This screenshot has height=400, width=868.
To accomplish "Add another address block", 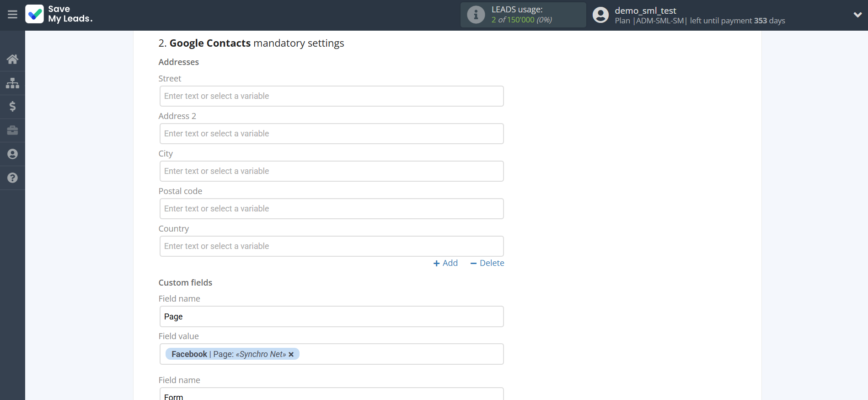I will (445, 263).
